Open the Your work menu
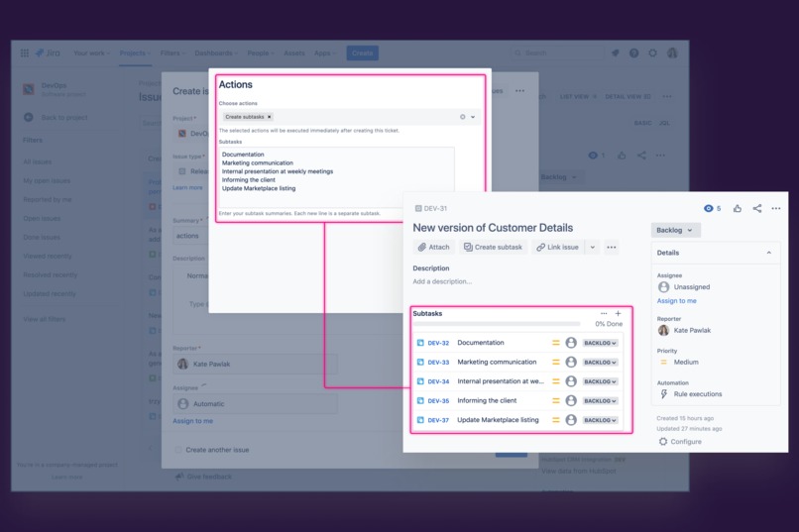The height and width of the screenshot is (532, 799). coord(91,53)
